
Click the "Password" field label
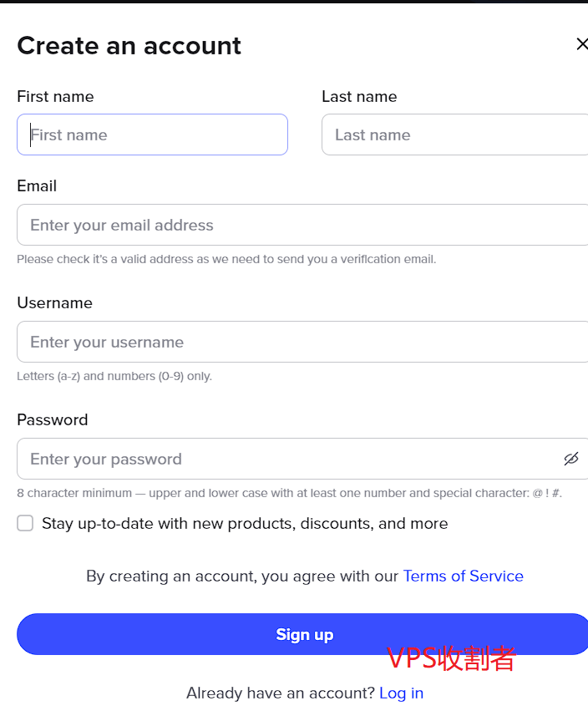pyautogui.click(x=52, y=420)
